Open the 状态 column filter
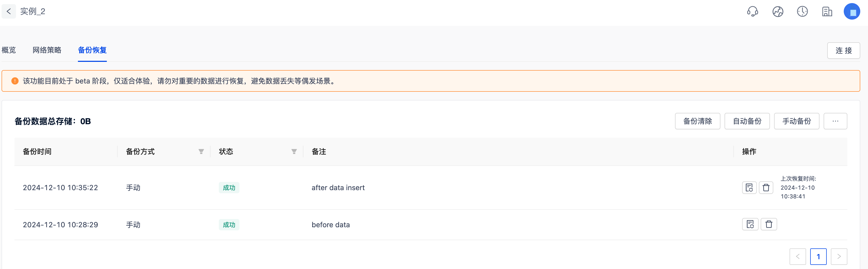 tap(294, 152)
